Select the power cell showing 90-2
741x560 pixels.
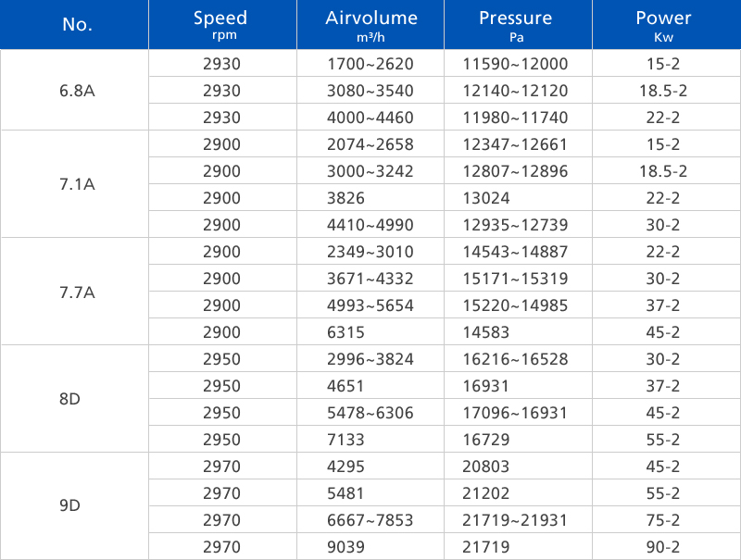click(x=663, y=547)
